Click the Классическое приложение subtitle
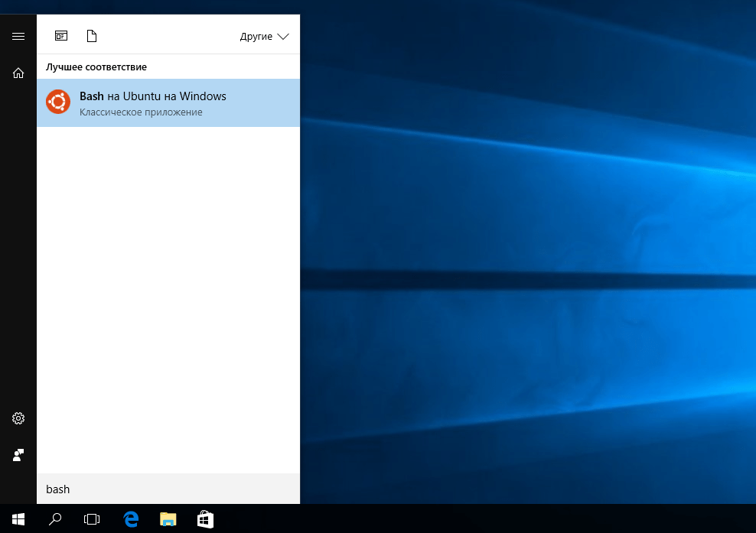This screenshot has width=756, height=533. [x=141, y=112]
